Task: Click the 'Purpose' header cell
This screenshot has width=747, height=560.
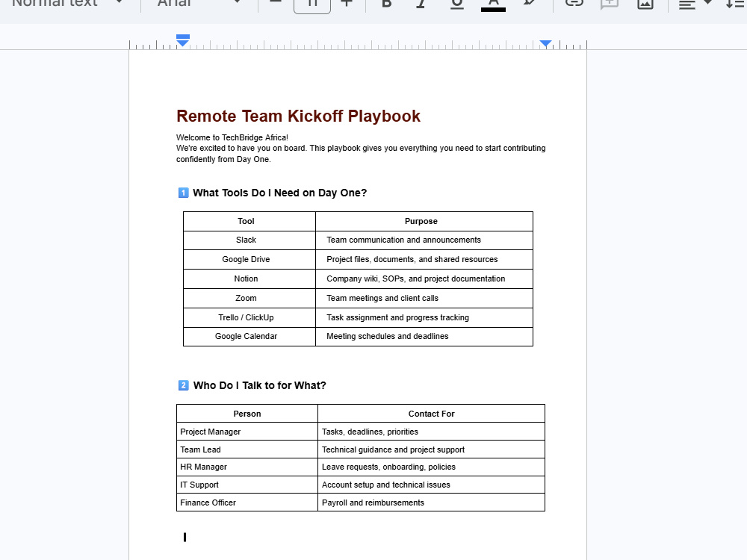Action: (x=424, y=222)
